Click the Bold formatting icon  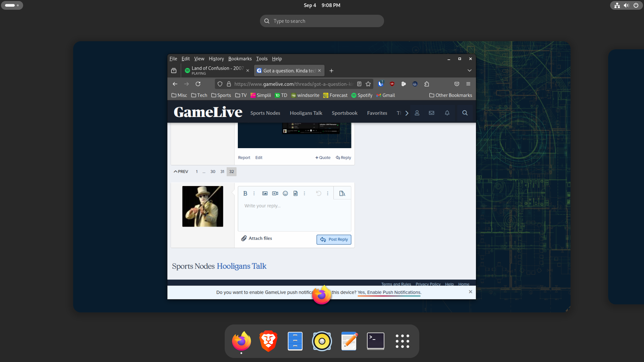pos(245,193)
